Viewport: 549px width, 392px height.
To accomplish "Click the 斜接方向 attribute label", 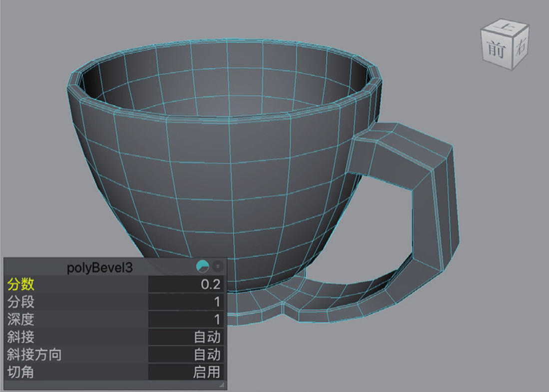I will pos(34,354).
